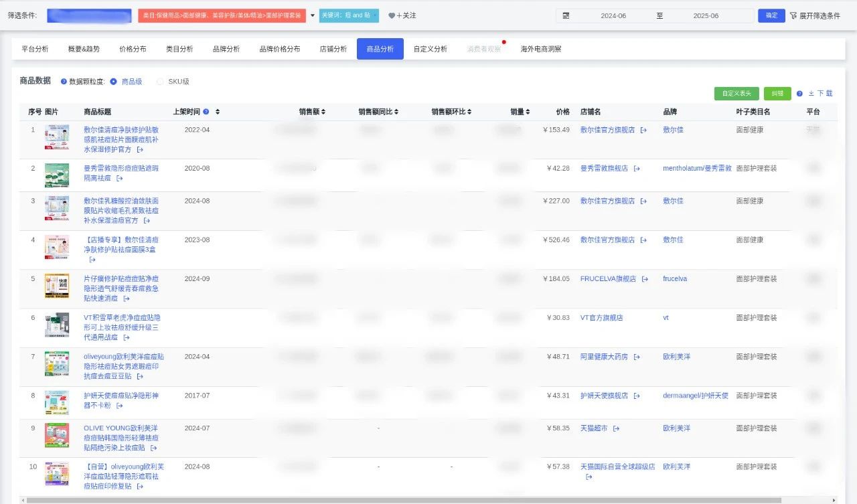The width and height of the screenshot is (857, 504).
Task: Click the calendar icon beside the 2024-06 date
Action: pyautogui.click(x=566, y=15)
